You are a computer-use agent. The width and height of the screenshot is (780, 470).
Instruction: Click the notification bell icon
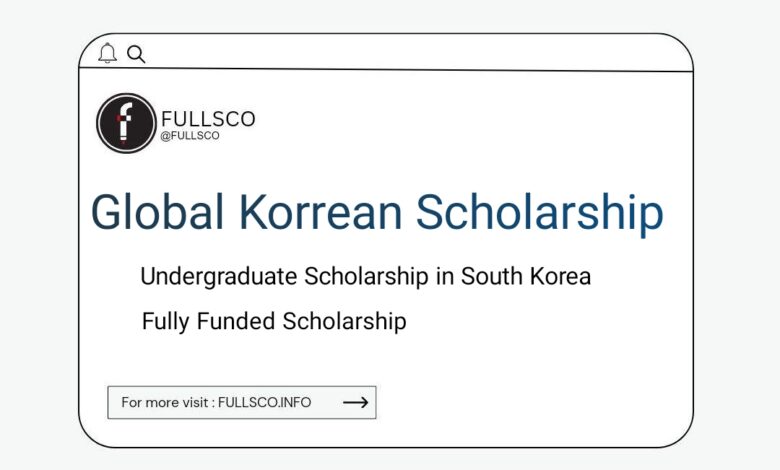[107, 53]
